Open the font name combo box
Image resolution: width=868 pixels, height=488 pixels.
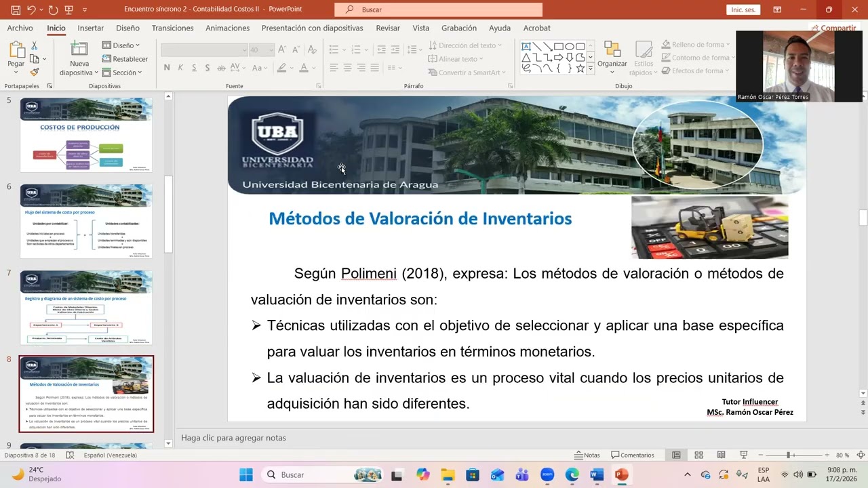pyautogui.click(x=204, y=50)
